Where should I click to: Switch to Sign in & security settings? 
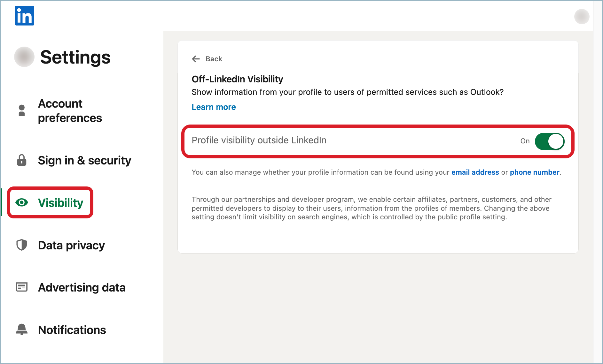coord(84,160)
